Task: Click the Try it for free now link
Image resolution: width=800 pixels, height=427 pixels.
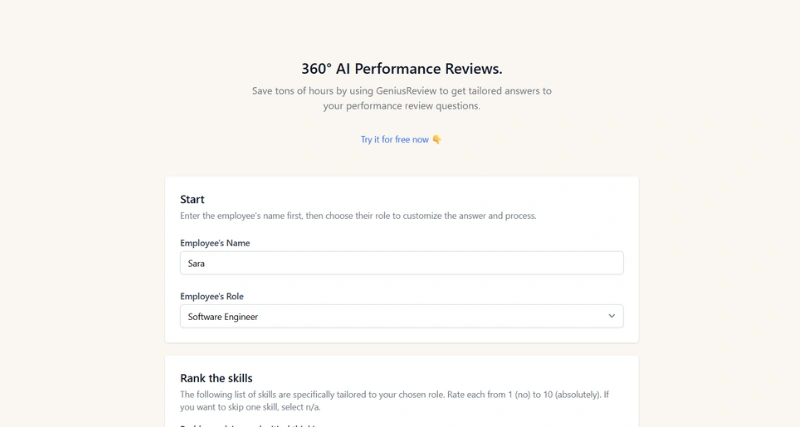Action: click(x=395, y=139)
